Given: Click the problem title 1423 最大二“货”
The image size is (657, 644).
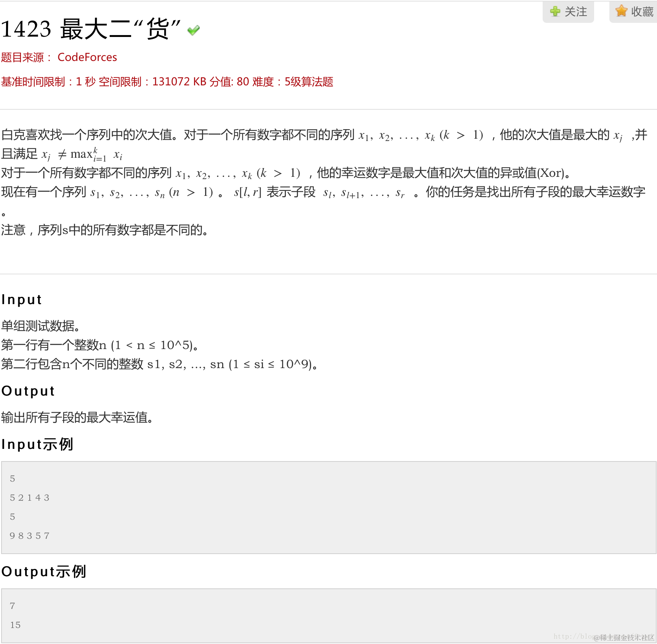Looking at the screenshot, I should click(91, 29).
